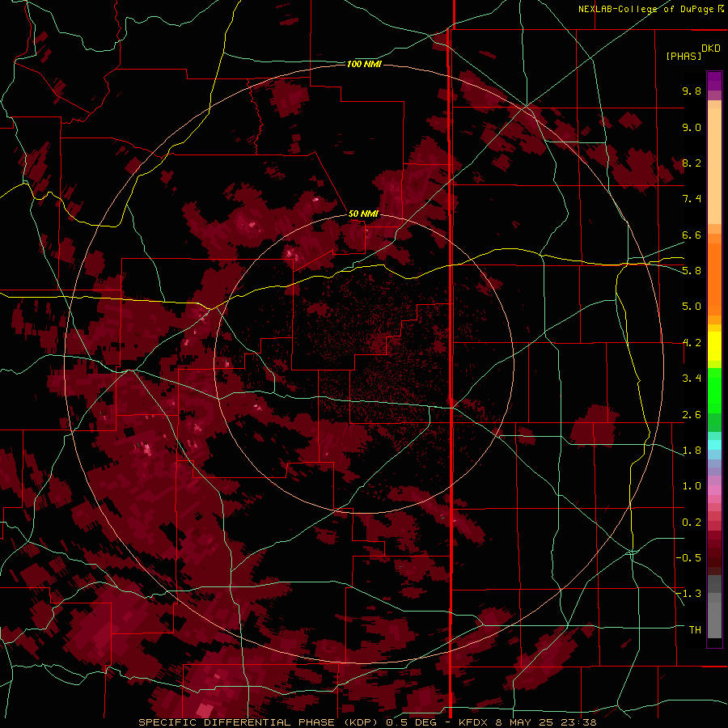This screenshot has height=728, width=728.
Task: Click the 2.6 value on color scale
Action: pos(692,415)
